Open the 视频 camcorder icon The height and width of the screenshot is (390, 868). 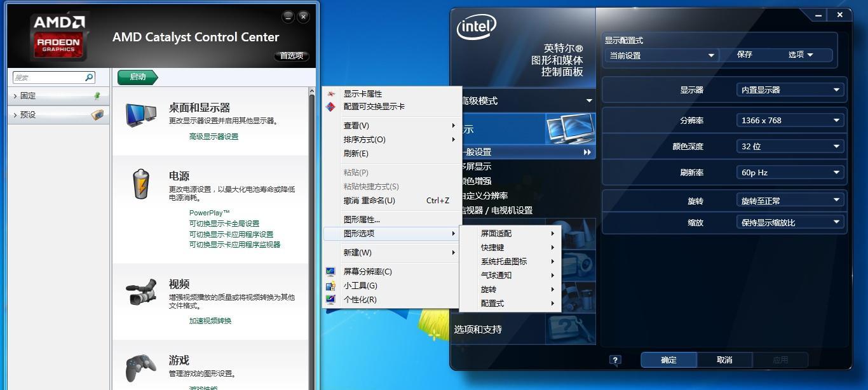point(141,292)
